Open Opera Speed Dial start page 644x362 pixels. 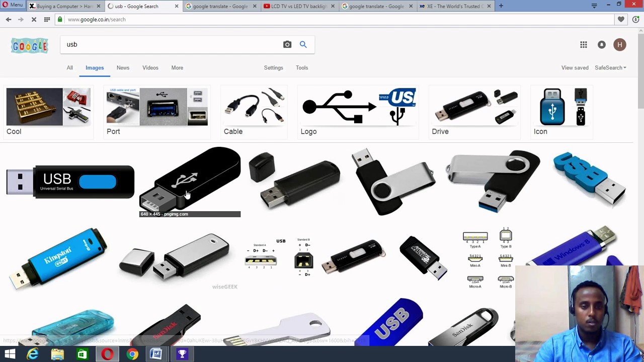point(47,19)
